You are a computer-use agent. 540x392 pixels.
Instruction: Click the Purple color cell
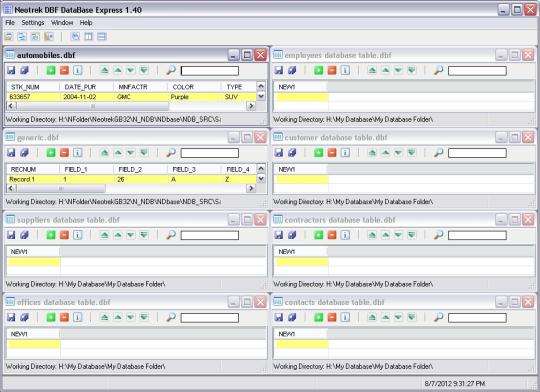194,97
